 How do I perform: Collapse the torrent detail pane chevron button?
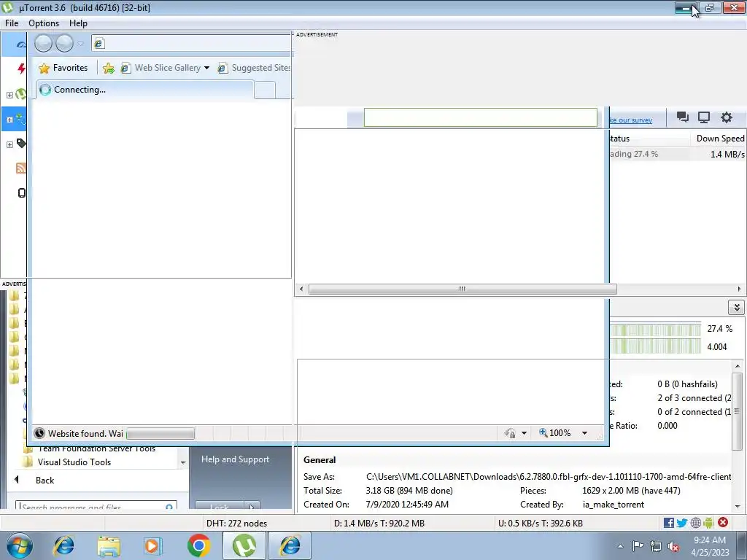pos(737,308)
